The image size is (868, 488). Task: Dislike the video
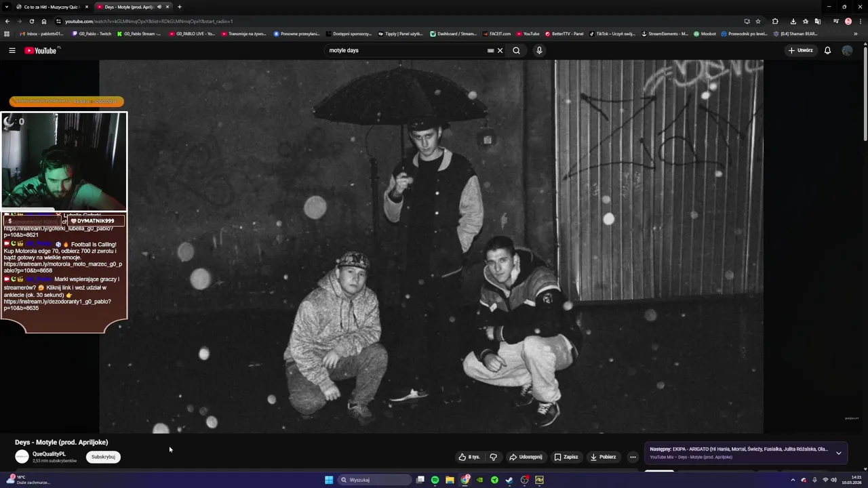tap(494, 457)
